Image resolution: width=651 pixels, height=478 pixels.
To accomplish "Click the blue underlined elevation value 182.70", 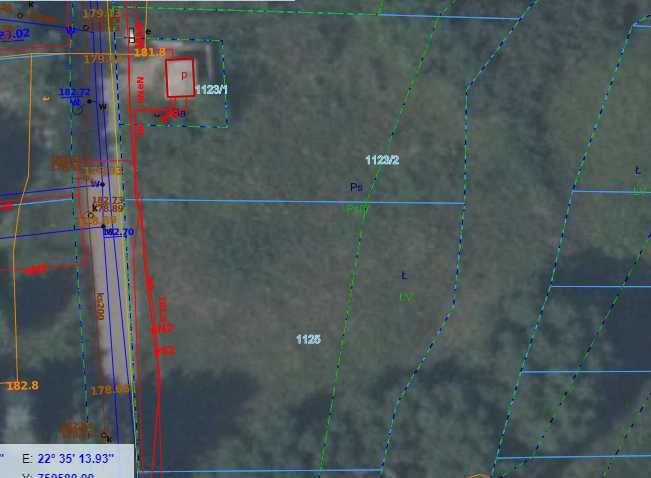I will tap(119, 232).
